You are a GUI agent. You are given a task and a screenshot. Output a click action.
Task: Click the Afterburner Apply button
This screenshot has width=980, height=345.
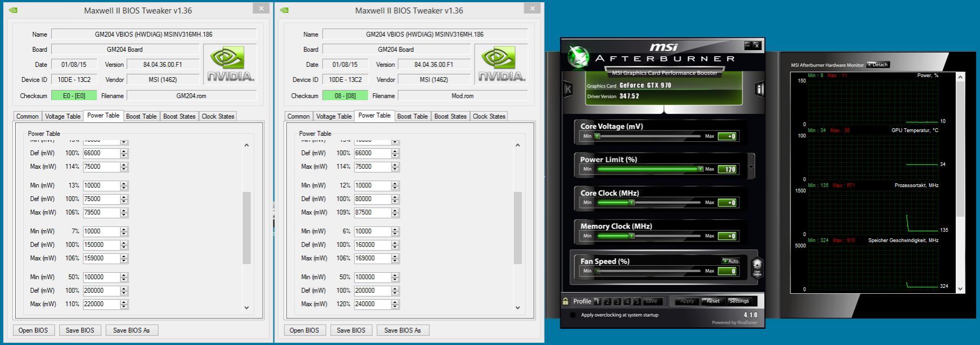687,301
